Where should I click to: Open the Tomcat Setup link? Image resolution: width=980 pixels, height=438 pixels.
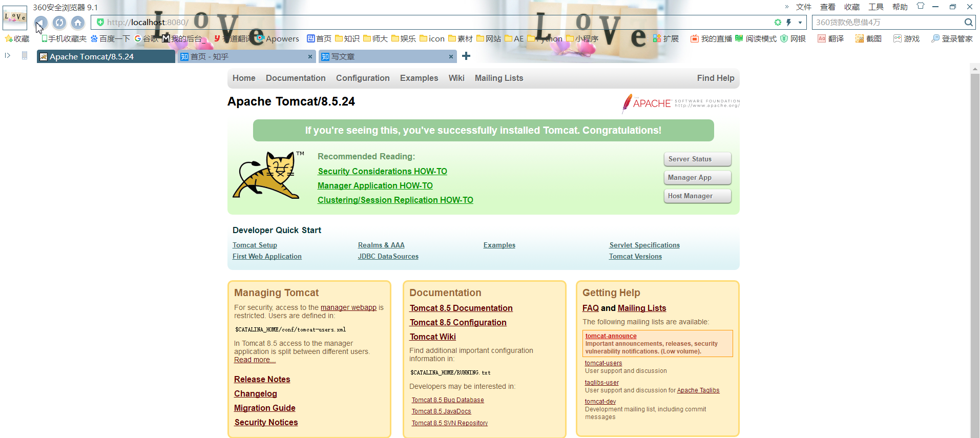click(255, 245)
